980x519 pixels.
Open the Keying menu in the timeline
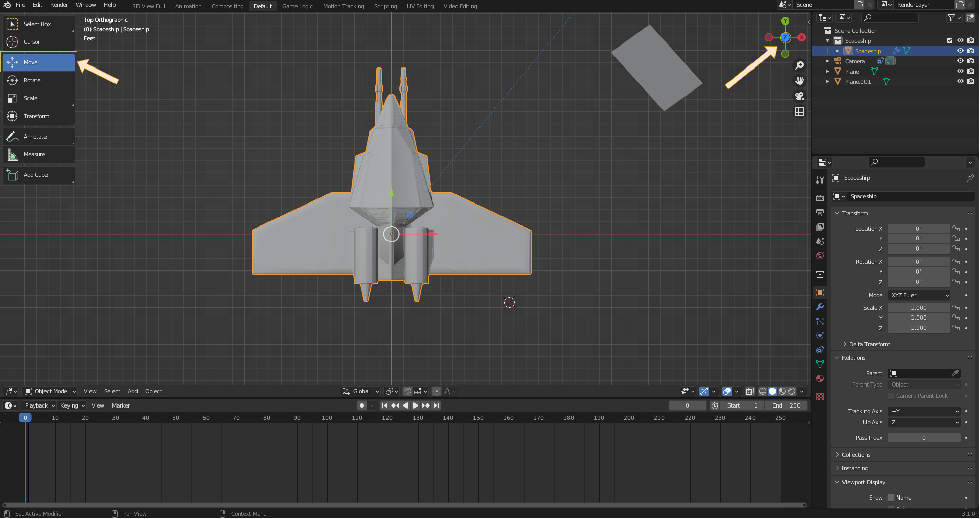pyautogui.click(x=72, y=406)
